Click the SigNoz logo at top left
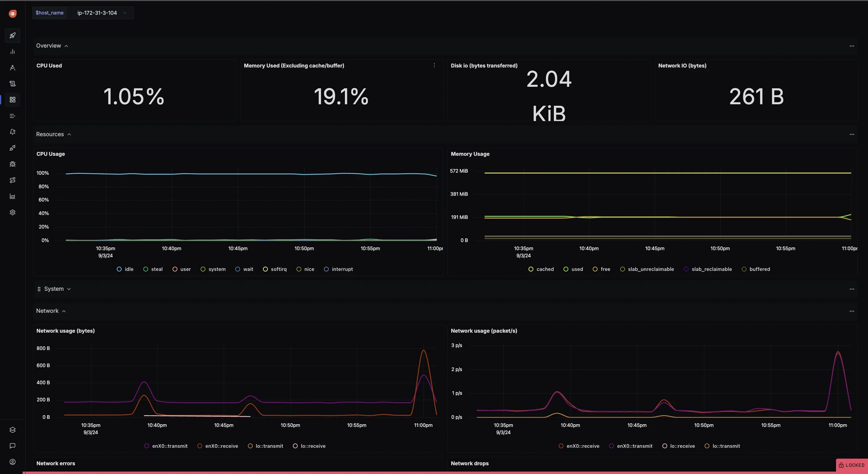The height and width of the screenshot is (474, 868). (x=12, y=14)
